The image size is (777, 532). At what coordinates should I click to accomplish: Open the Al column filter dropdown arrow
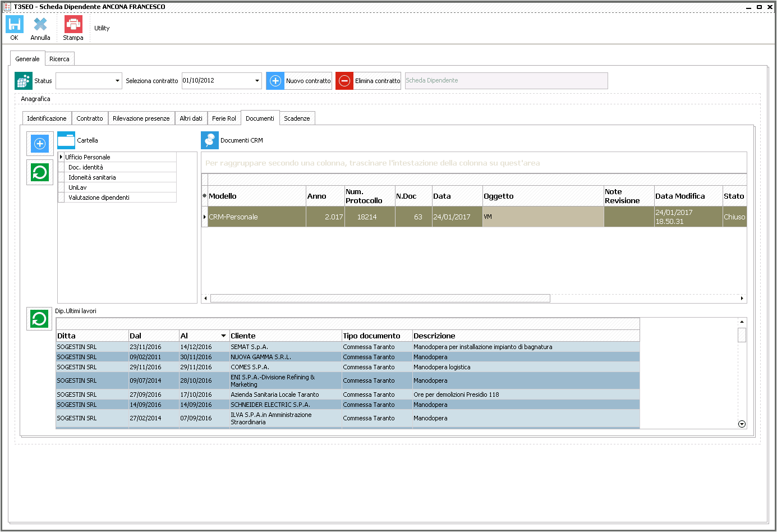click(223, 336)
